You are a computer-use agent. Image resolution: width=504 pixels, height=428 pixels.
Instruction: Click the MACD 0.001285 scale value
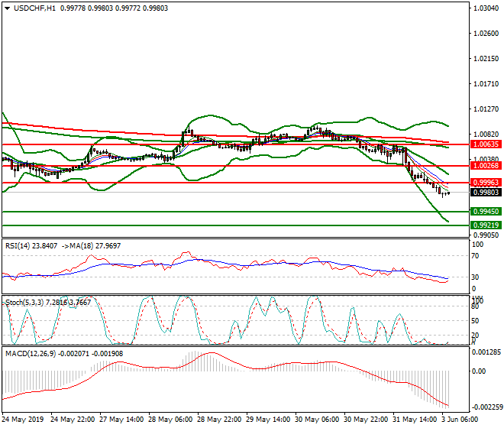point(486,352)
